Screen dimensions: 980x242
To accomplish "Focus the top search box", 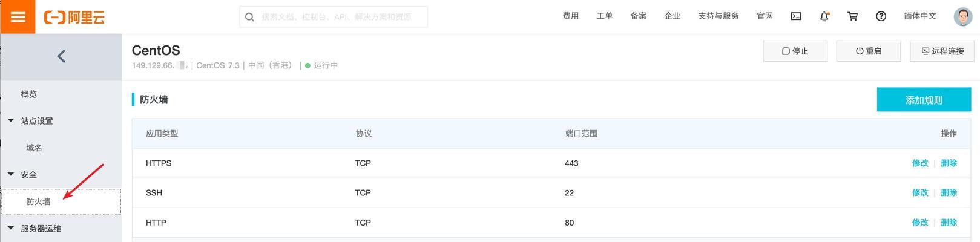I will click(x=334, y=17).
